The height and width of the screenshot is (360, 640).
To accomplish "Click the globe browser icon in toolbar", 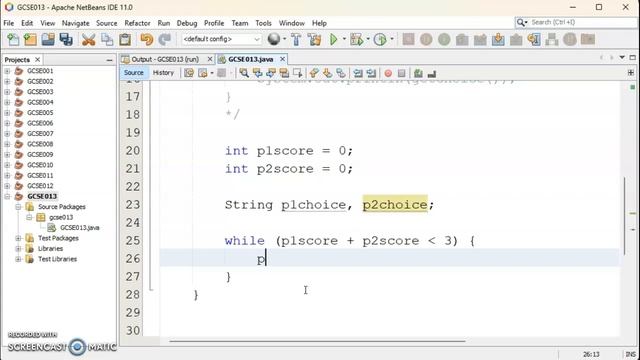I will [274, 39].
